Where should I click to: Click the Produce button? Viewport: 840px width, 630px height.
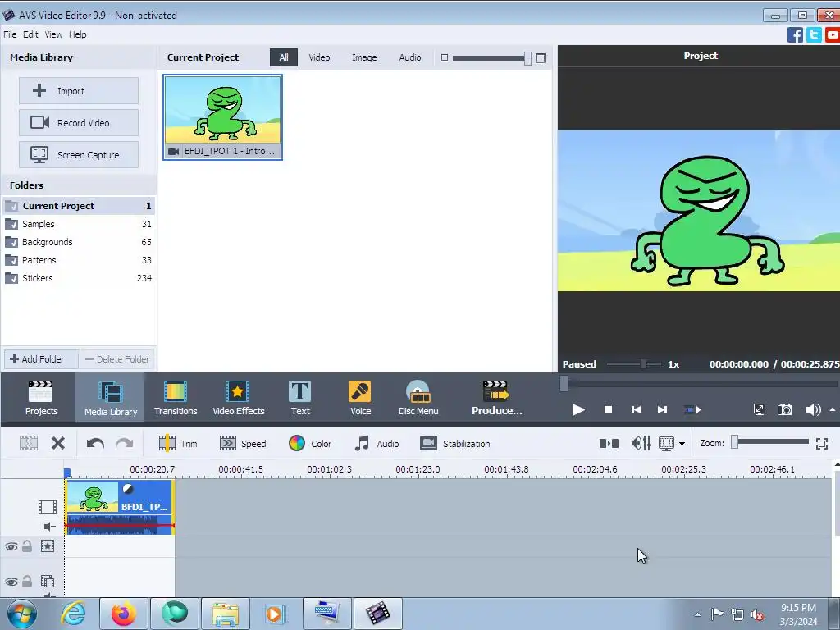[496, 398]
